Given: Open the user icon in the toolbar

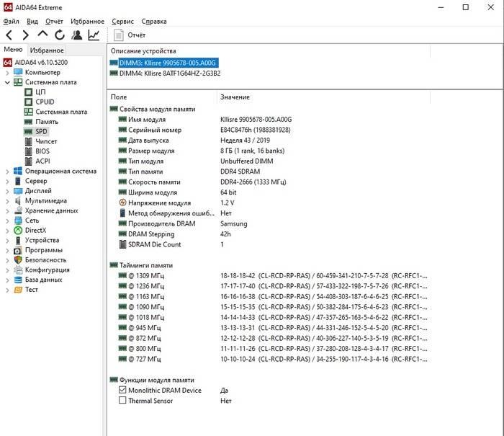Looking at the screenshot, I should point(76,35).
